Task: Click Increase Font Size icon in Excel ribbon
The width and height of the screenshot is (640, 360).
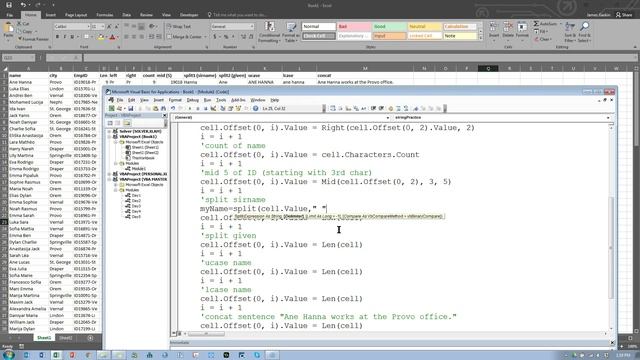Action: click(109, 27)
